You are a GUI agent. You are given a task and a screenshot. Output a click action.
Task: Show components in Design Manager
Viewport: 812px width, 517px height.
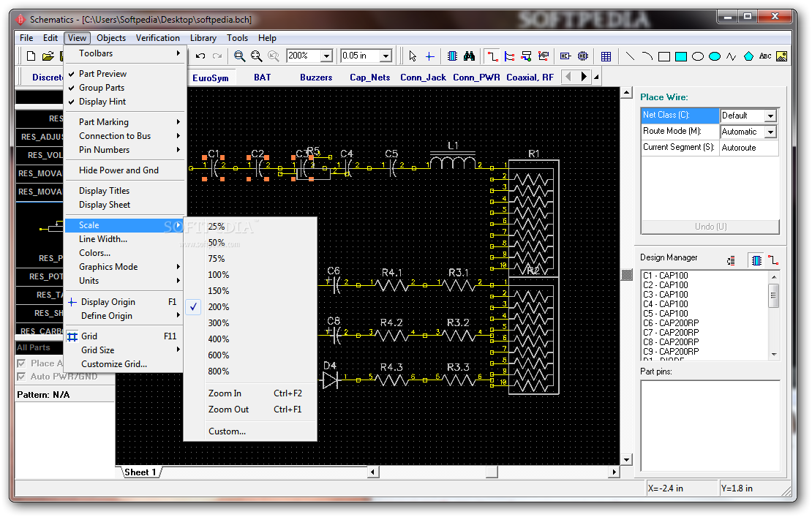756,260
